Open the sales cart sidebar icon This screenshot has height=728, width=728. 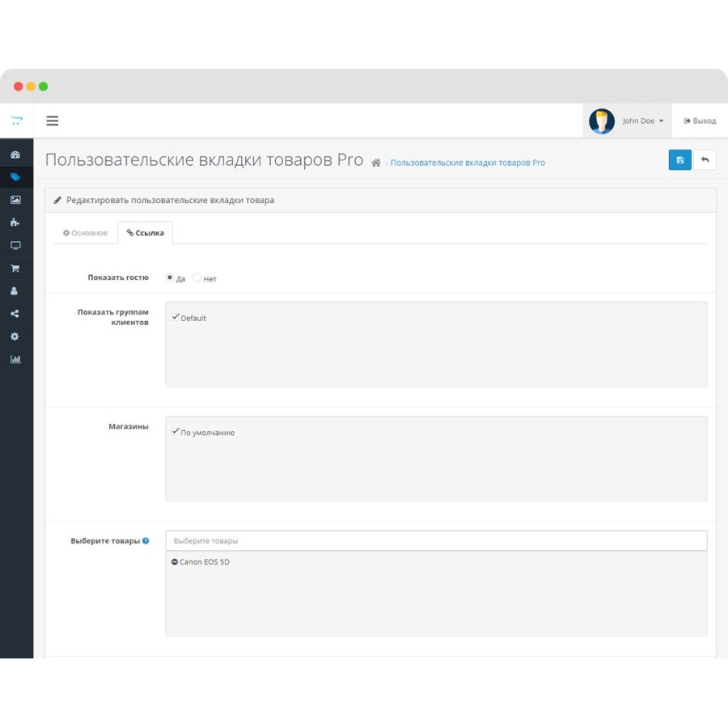tap(15, 268)
